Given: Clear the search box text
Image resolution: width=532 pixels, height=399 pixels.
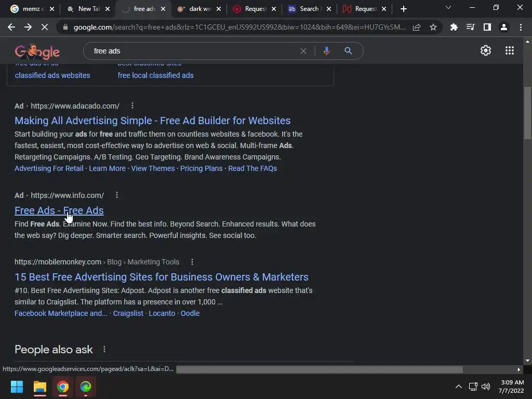Looking at the screenshot, I should [303, 51].
